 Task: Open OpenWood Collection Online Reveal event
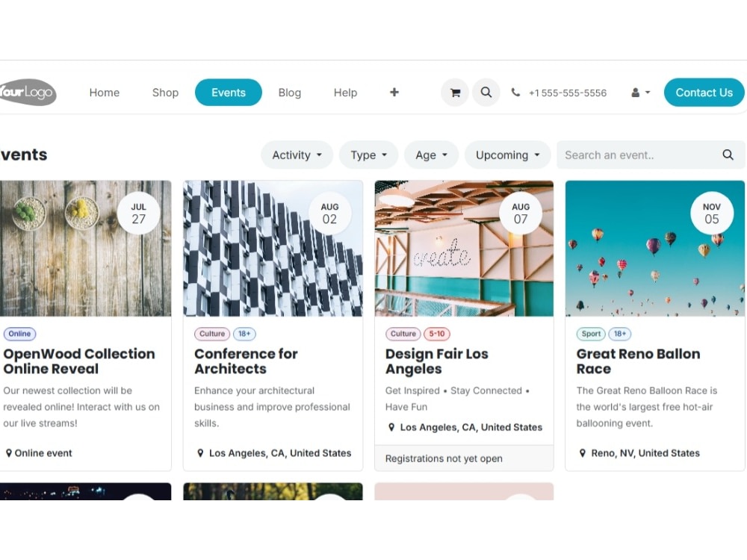pos(79,361)
